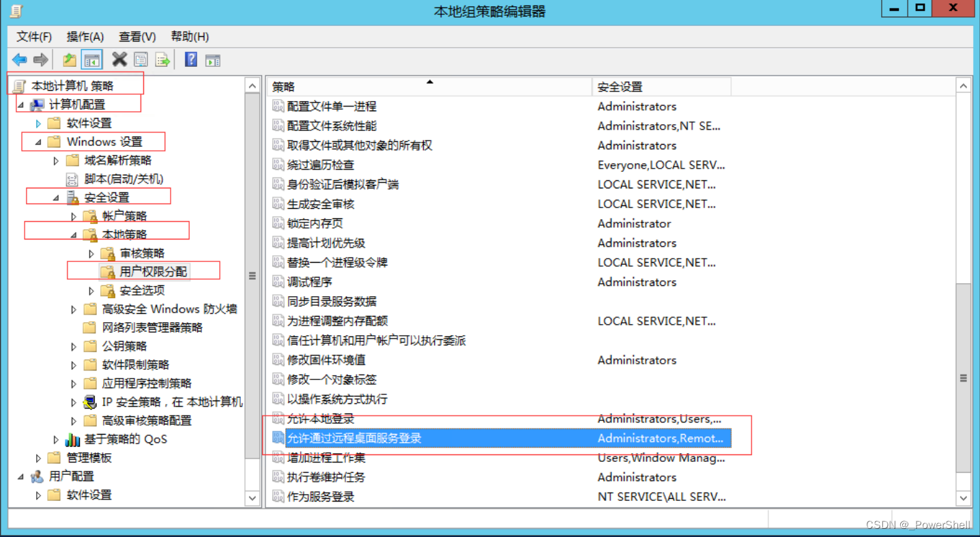Click the policy list scrollbar thumb
Screen dimensions: 980x537
[964, 378]
